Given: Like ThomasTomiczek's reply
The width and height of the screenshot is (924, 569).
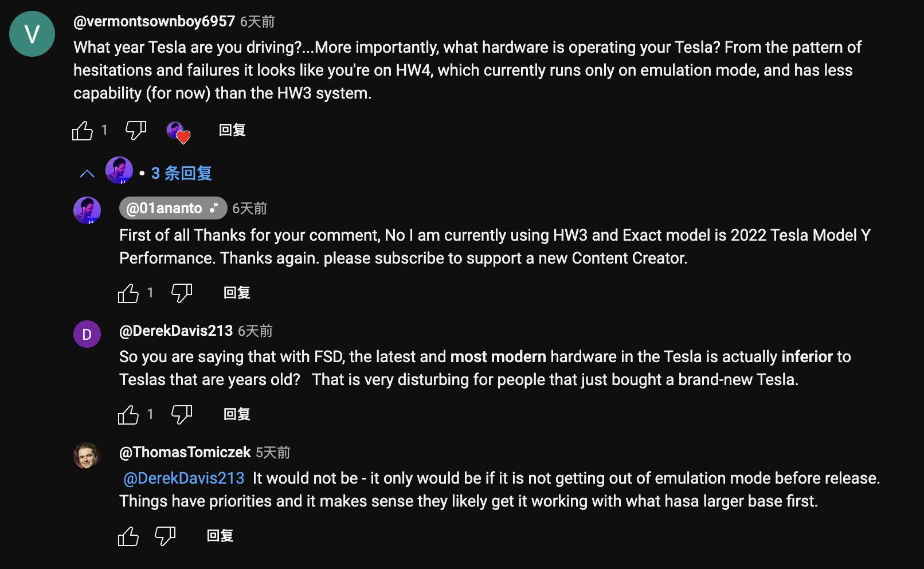Looking at the screenshot, I should point(128,536).
